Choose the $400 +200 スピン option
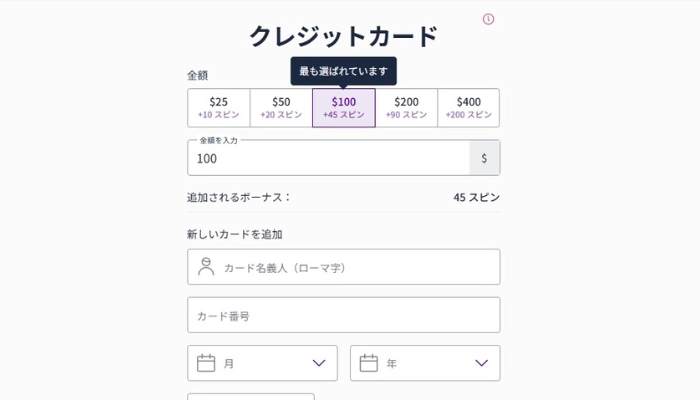The image size is (700, 400). pyautogui.click(x=468, y=108)
